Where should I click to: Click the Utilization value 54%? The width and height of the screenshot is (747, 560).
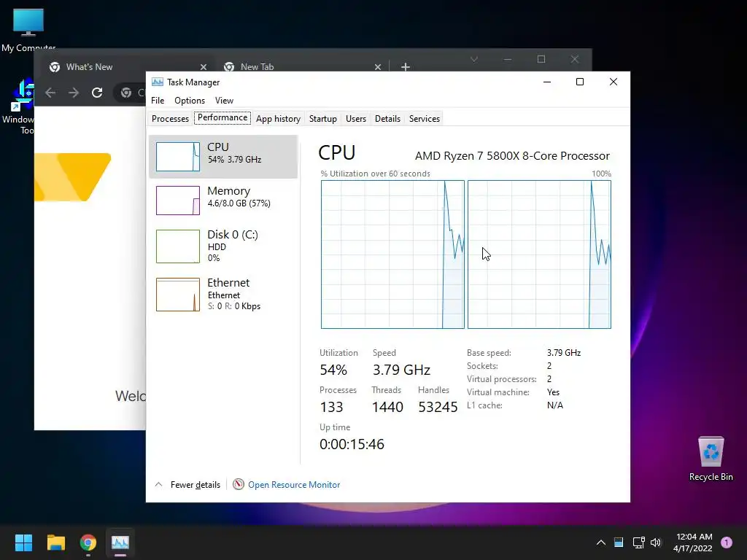333,370
